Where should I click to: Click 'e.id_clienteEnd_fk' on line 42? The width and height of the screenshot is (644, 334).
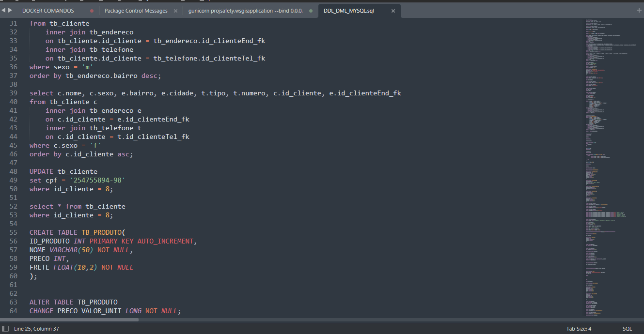pyautogui.click(x=154, y=119)
